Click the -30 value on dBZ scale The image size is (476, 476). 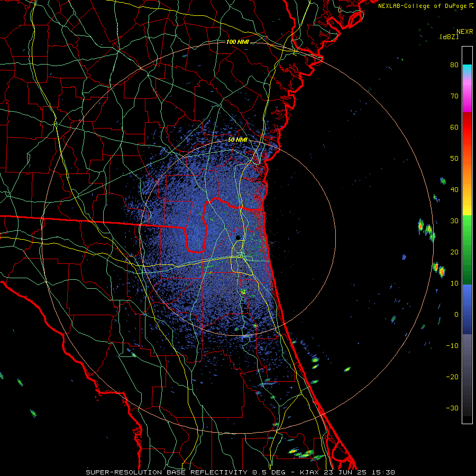(452, 408)
